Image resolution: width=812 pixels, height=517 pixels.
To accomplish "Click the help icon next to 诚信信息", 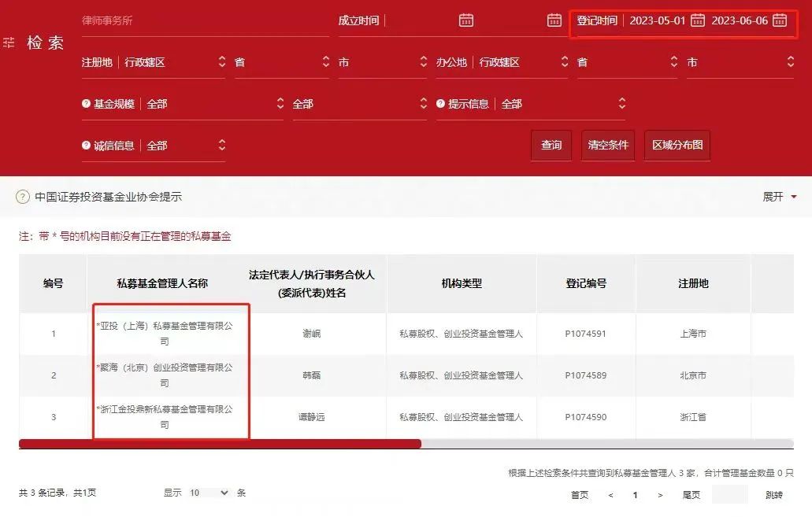I will [x=87, y=146].
